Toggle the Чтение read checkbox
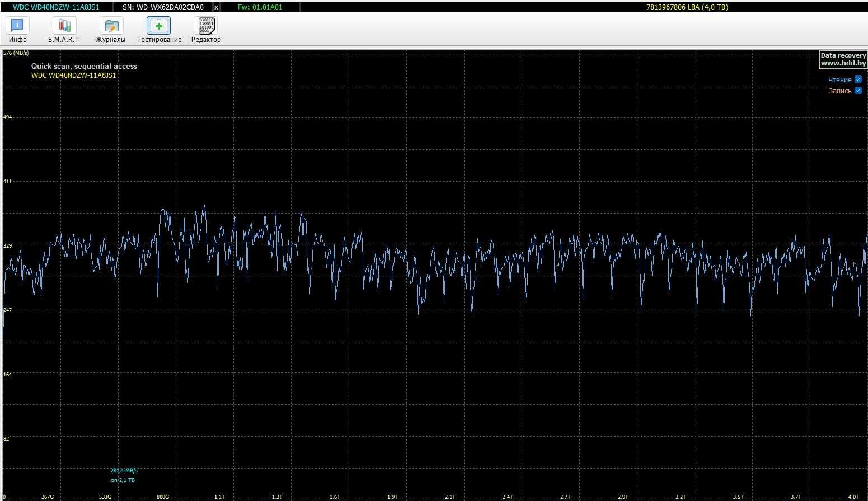868x501 pixels. pyautogui.click(x=858, y=79)
